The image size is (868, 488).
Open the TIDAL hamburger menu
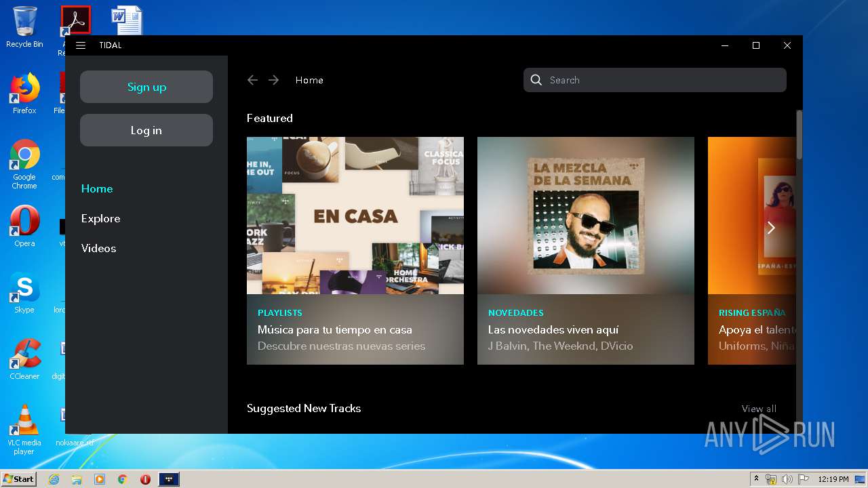[x=81, y=45]
